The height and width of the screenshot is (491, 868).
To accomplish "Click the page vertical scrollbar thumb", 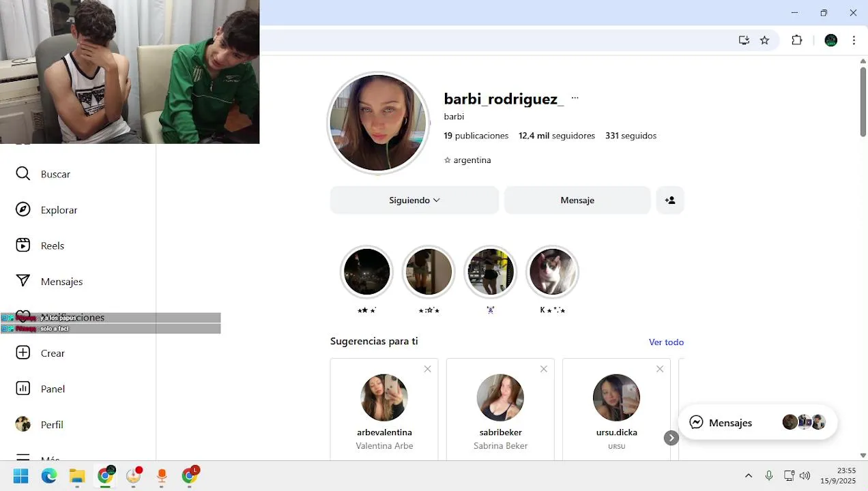I will tap(863, 102).
